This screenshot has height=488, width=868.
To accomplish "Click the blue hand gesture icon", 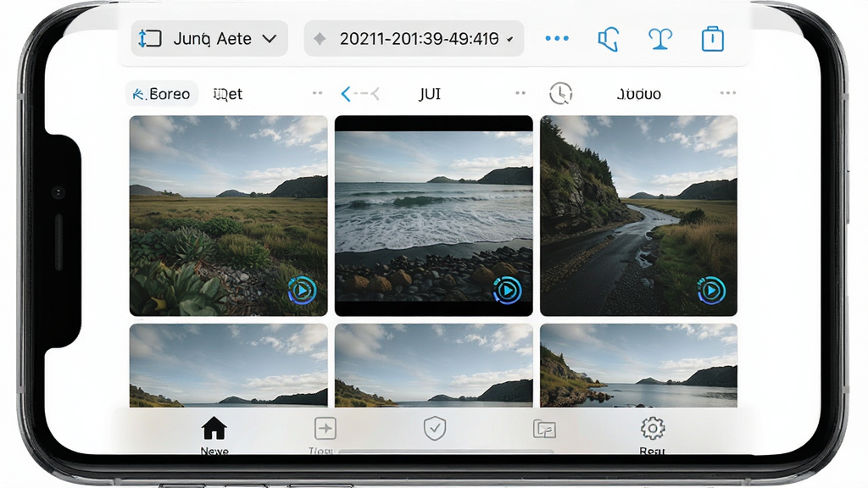I will (x=608, y=39).
